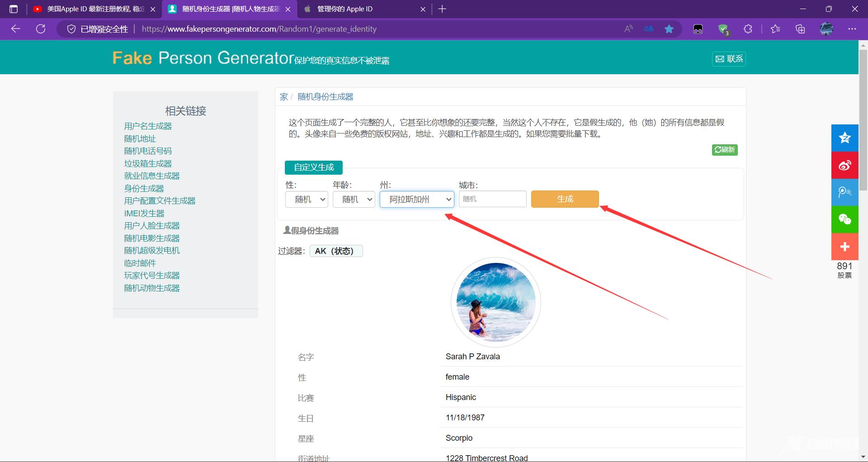Switch to the YouTube Apple ID tutorial tab
The height and width of the screenshot is (462, 868).
pos(90,9)
